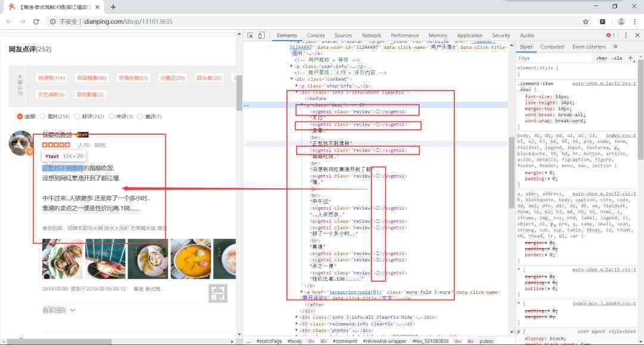Open the Application tab
Screen dimensions: 644x345
pyautogui.click(x=469, y=36)
